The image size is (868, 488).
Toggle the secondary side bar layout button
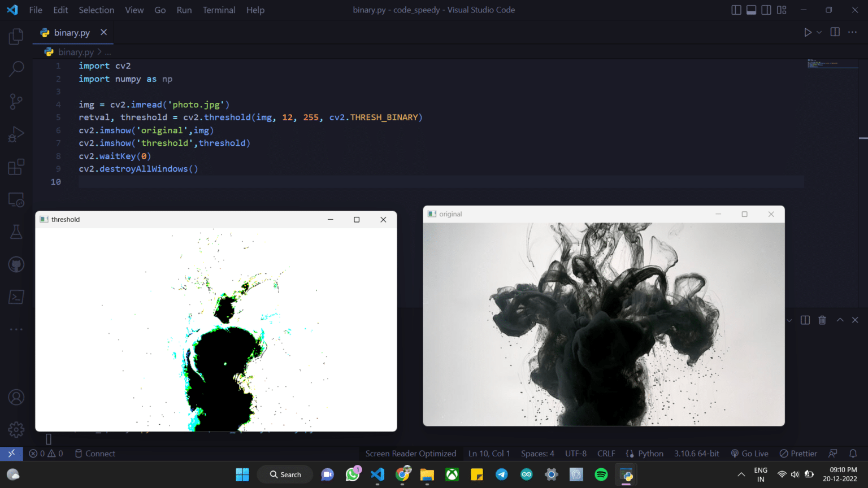pyautogui.click(x=766, y=10)
